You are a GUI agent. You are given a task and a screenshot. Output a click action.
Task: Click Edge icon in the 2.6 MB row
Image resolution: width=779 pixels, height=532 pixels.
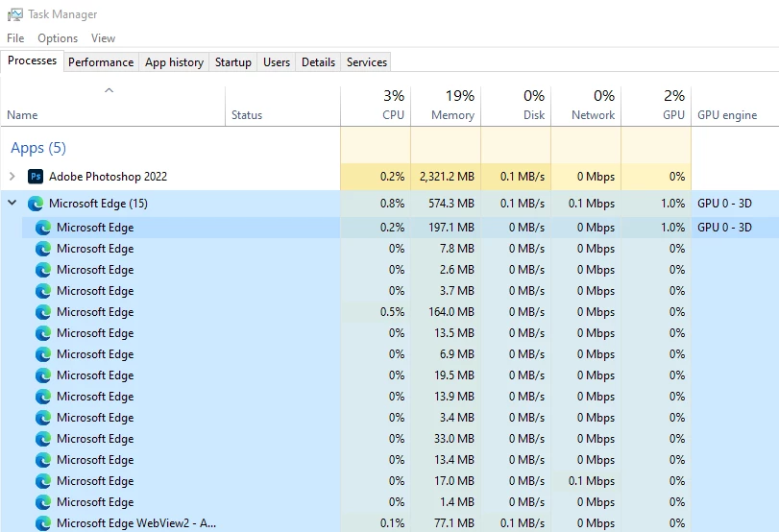(43, 270)
